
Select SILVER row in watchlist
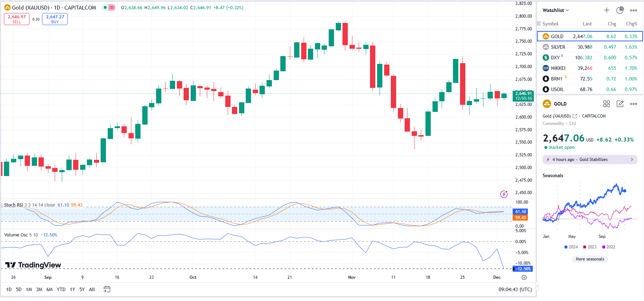[590, 47]
